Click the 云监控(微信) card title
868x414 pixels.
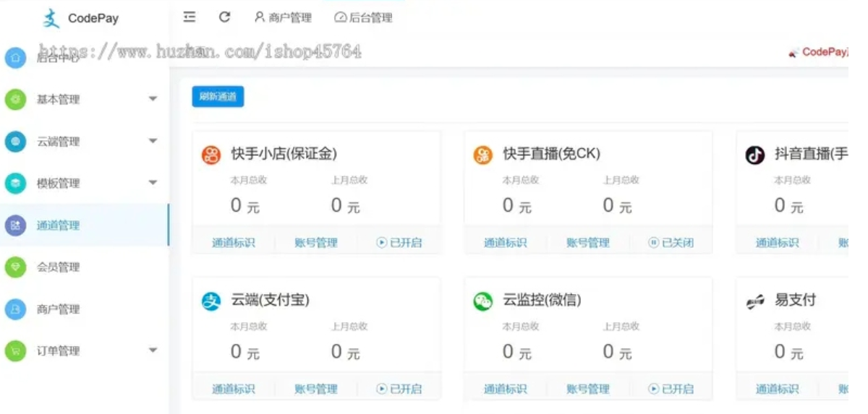tap(542, 300)
